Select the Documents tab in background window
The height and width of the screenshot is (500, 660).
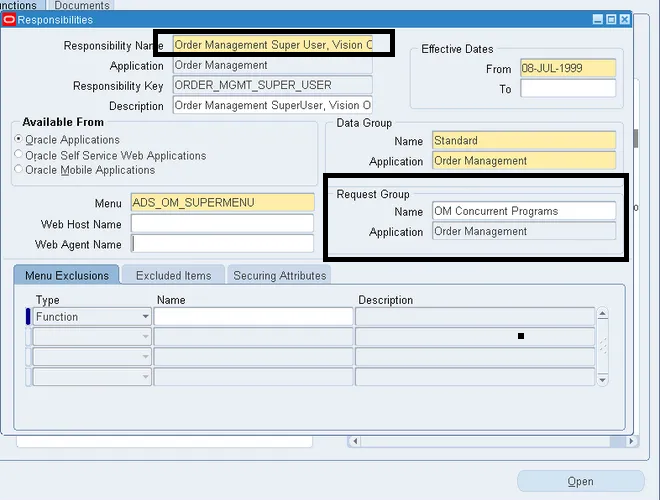[x=81, y=5]
